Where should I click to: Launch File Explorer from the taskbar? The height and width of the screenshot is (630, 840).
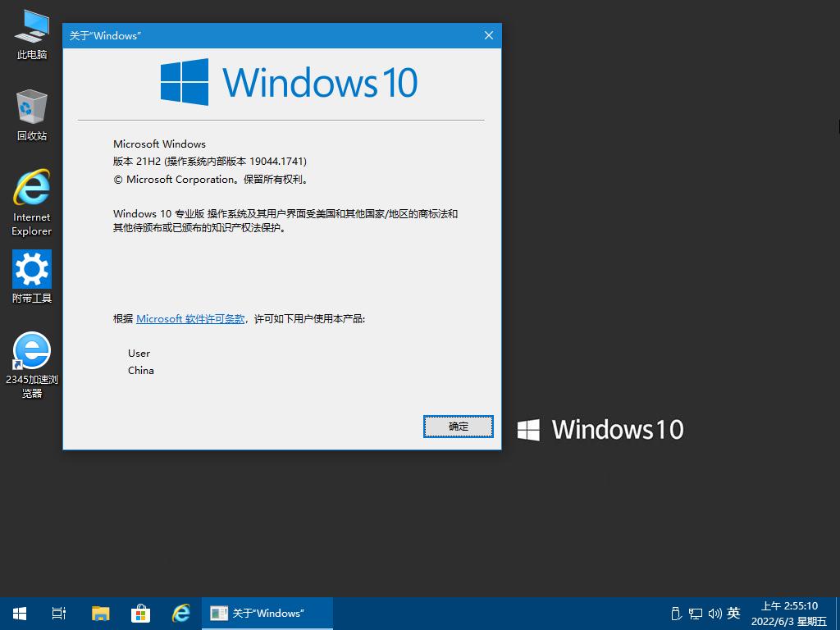[x=100, y=614]
